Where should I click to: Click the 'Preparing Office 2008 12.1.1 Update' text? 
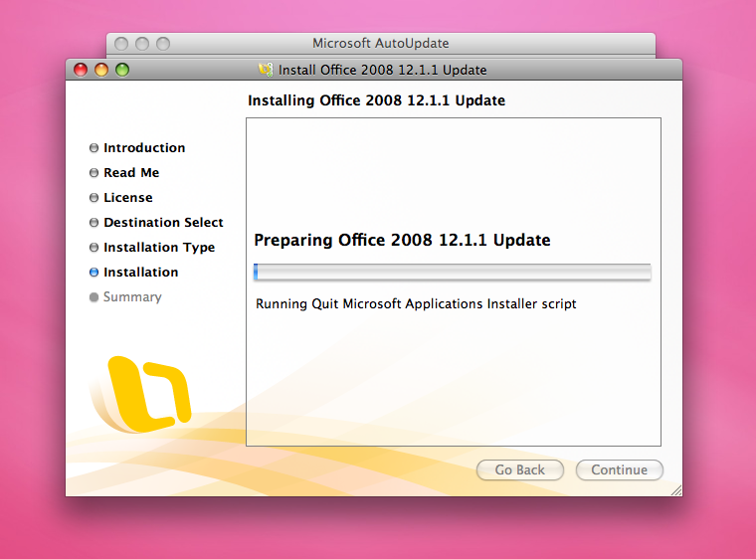(x=402, y=240)
